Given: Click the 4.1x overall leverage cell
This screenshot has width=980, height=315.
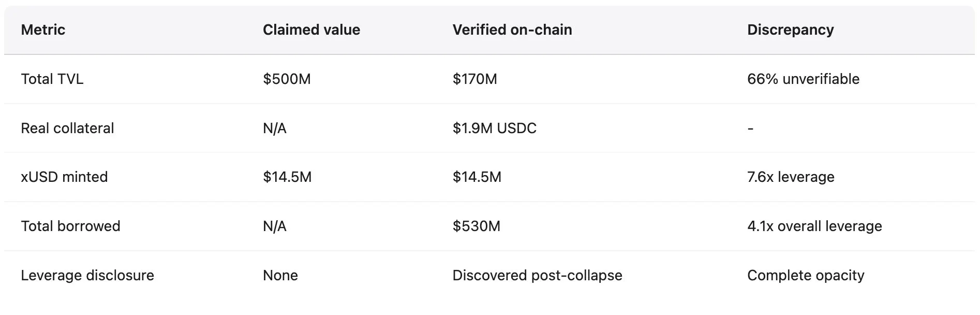Looking at the screenshot, I should click(x=814, y=226).
